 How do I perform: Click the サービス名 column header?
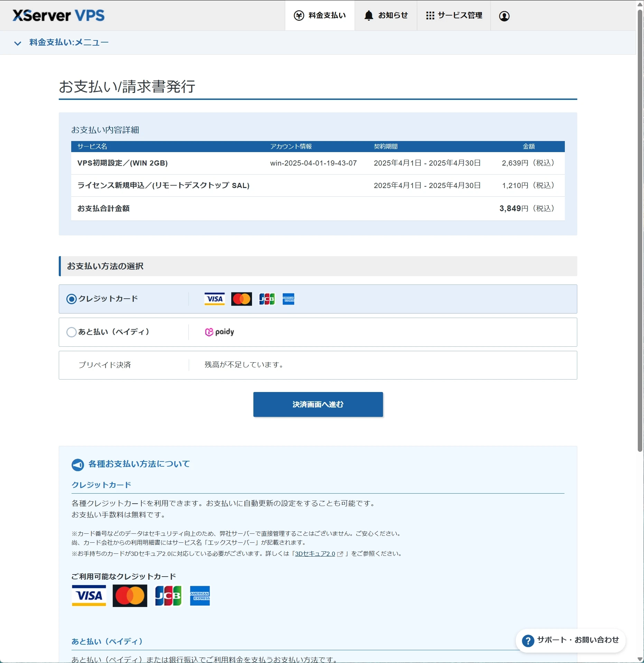pyautogui.click(x=92, y=147)
